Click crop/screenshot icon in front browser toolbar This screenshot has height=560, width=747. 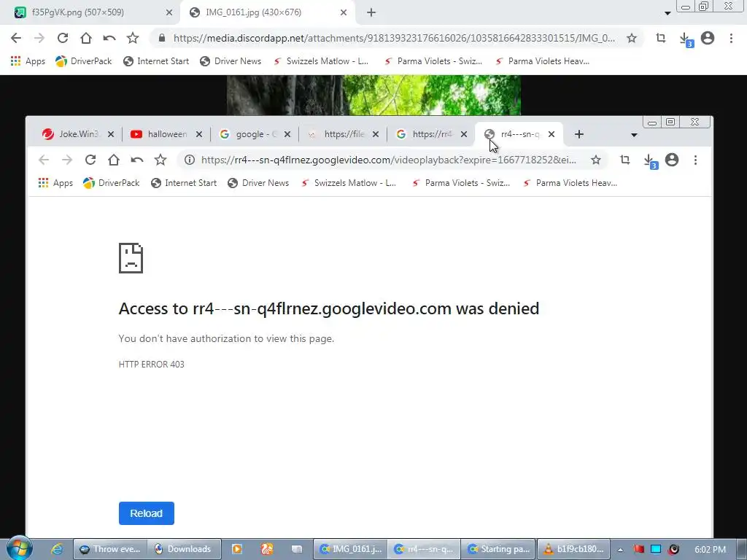(625, 160)
